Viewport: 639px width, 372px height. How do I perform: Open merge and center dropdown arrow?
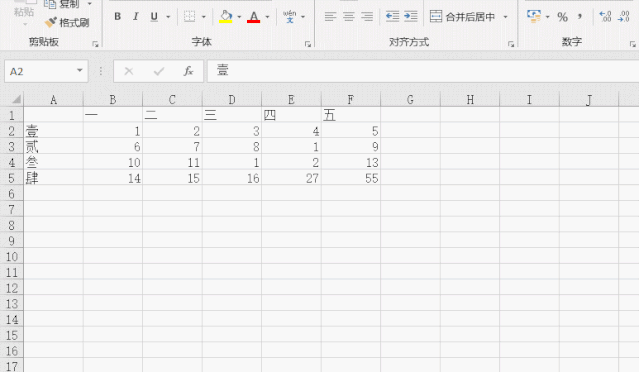pyautogui.click(x=505, y=17)
